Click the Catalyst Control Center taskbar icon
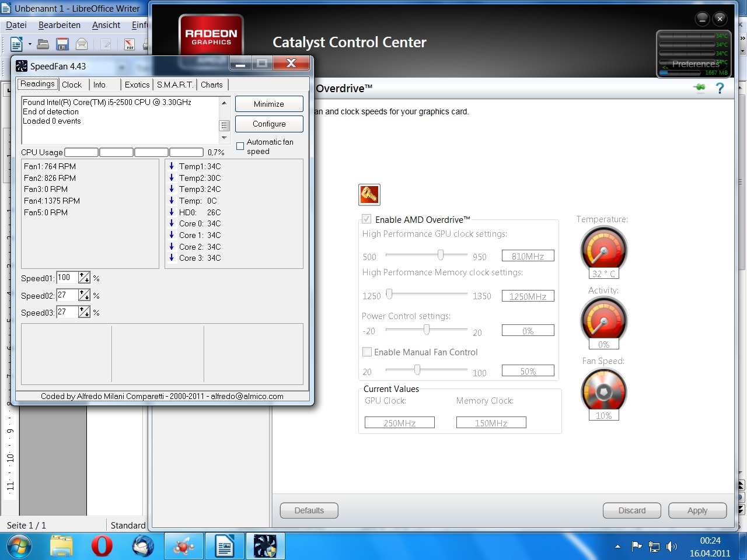This screenshot has width=747, height=560. (x=184, y=547)
